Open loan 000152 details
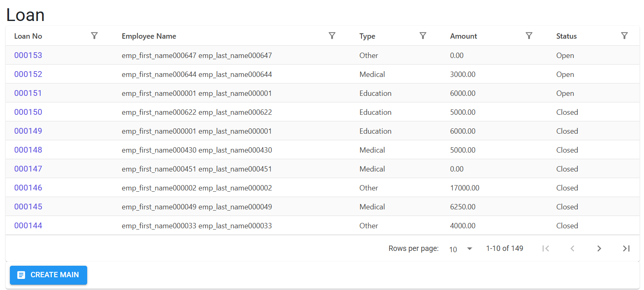 coord(28,74)
